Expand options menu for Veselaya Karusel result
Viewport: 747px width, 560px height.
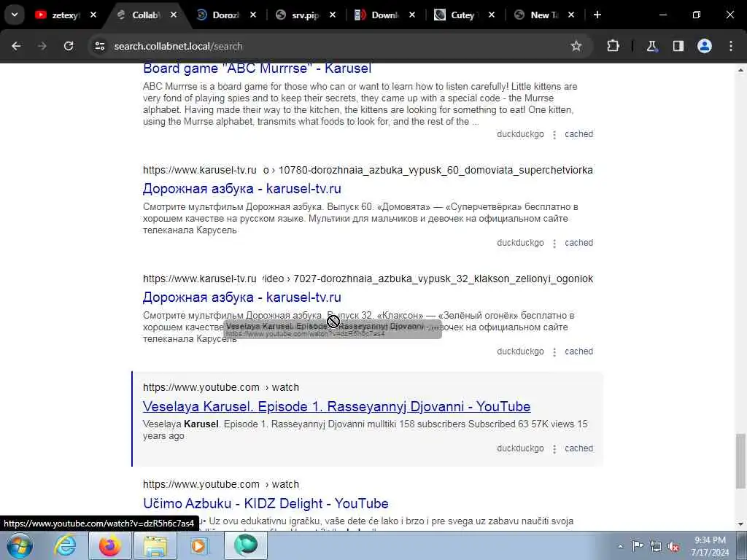coord(554,449)
